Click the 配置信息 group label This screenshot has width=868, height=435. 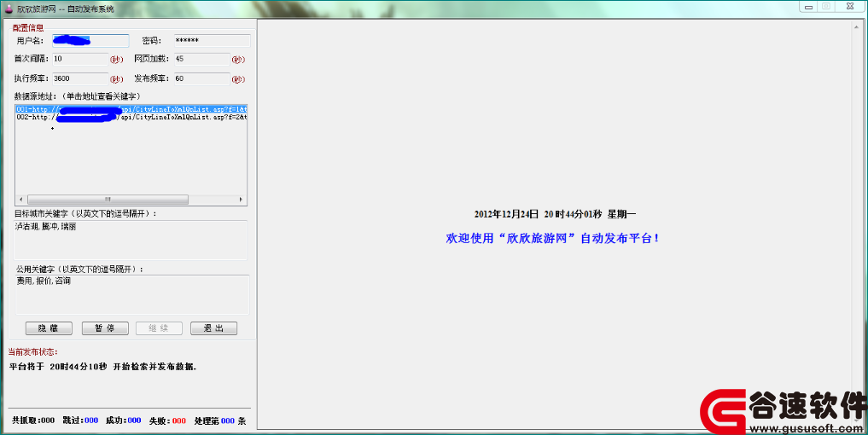(28, 27)
